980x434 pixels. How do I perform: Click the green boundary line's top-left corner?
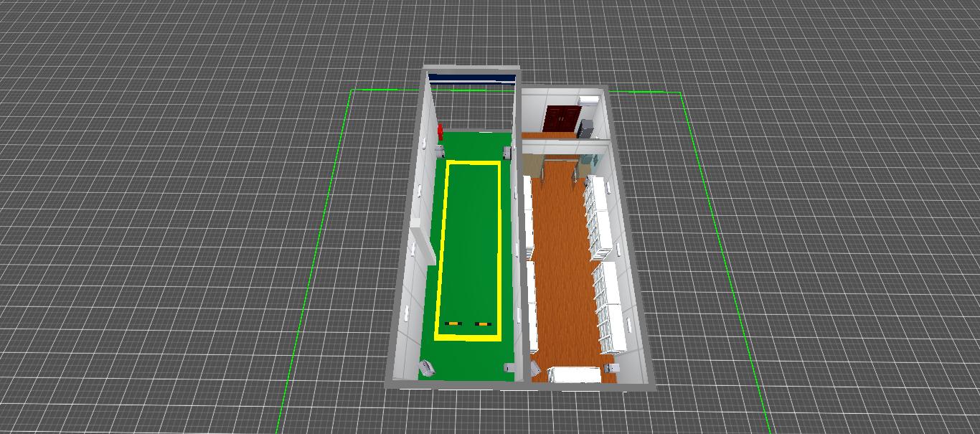pyautogui.click(x=352, y=90)
